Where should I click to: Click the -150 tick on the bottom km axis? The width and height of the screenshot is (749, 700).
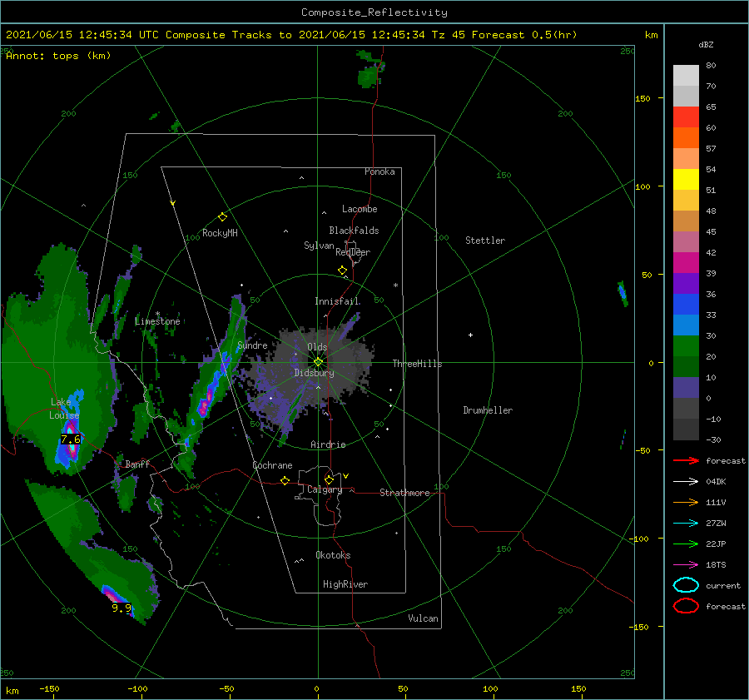click(50, 689)
